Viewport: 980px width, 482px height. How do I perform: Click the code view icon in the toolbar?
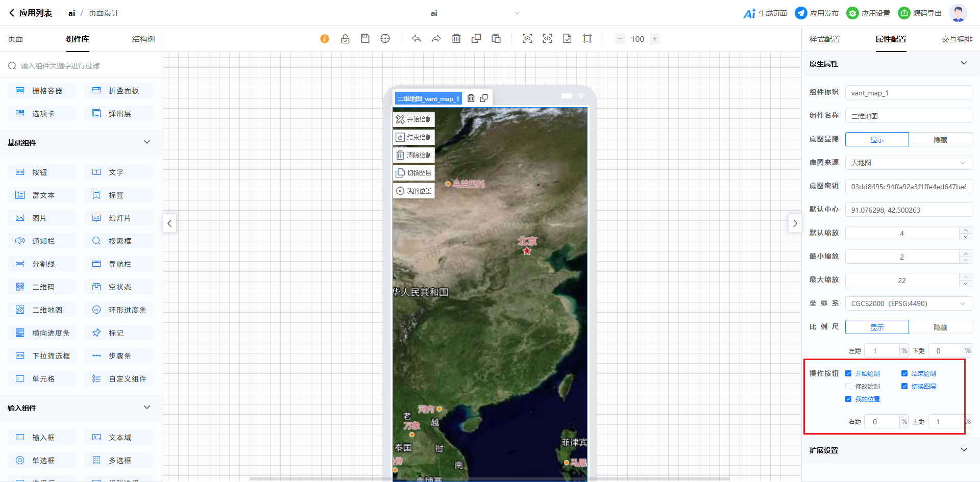pos(547,39)
